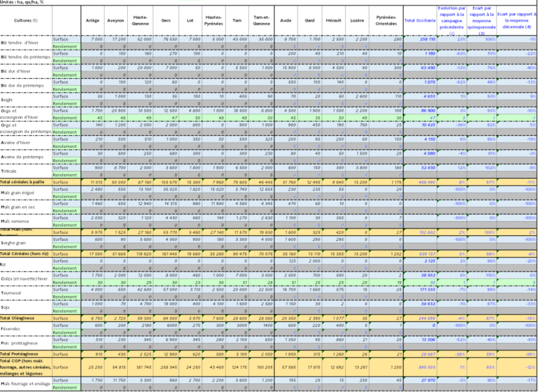Click Total Occitanie '171 335' for Tournesol
This screenshot has width=538, height=392.
pyautogui.click(x=420, y=289)
